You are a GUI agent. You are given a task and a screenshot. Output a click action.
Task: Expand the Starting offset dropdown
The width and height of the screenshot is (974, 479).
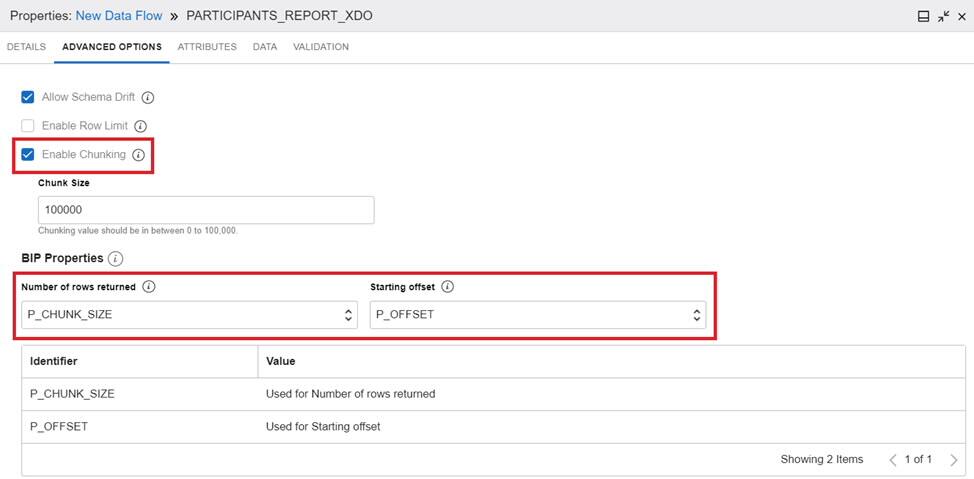tap(537, 315)
